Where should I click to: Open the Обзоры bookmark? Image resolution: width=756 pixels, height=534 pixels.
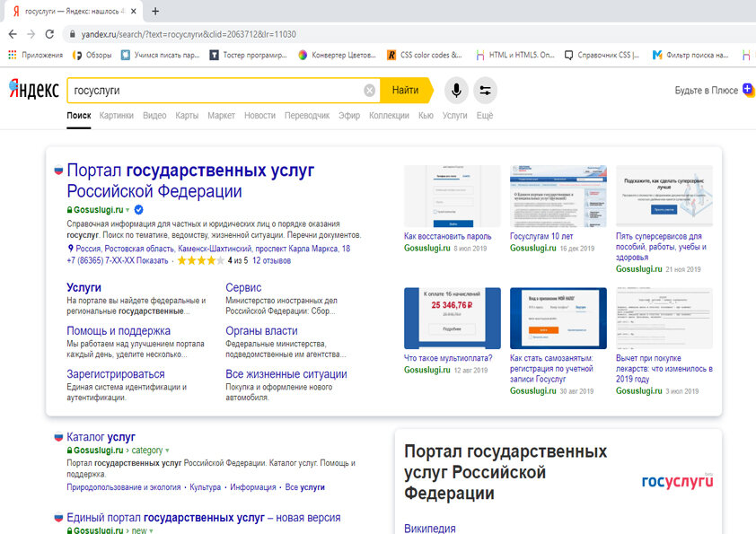pyautogui.click(x=92, y=55)
